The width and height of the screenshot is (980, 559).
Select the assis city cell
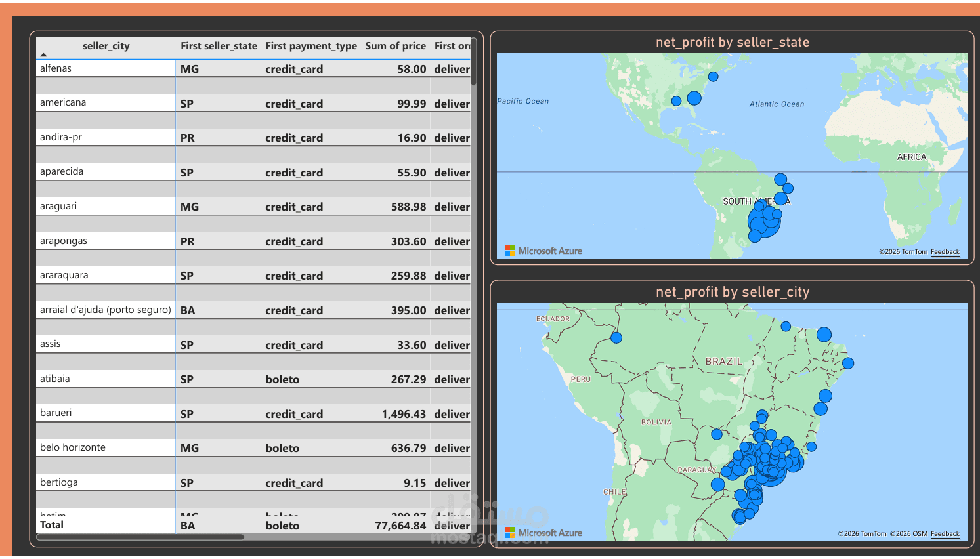coord(106,344)
